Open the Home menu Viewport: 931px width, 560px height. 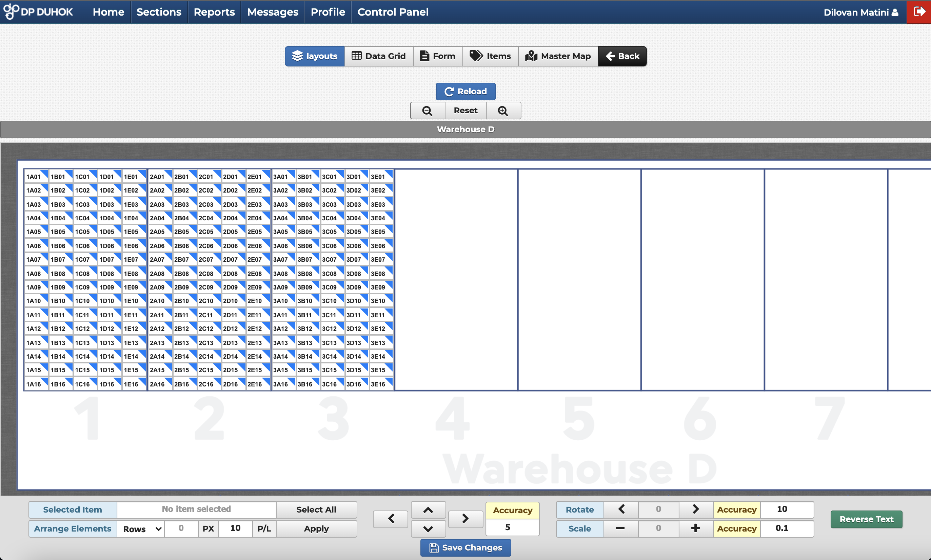[108, 12]
